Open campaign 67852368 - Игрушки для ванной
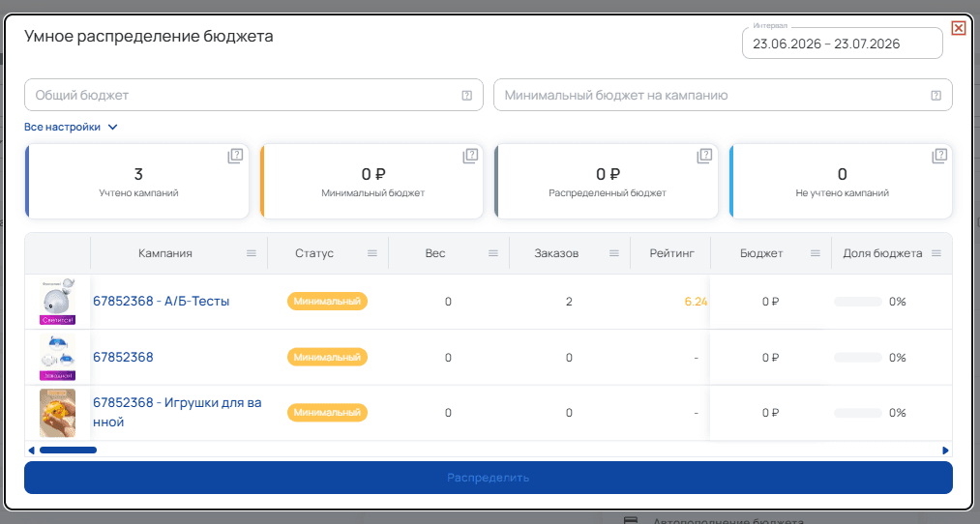The width and height of the screenshot is (980, 524). coord(177,412)
